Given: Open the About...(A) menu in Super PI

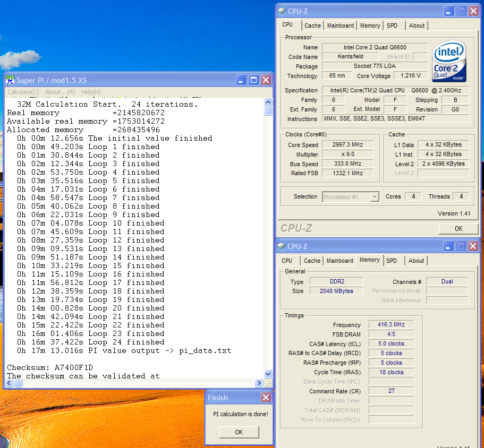Looking at the screenshot, I should coord(60,92).
